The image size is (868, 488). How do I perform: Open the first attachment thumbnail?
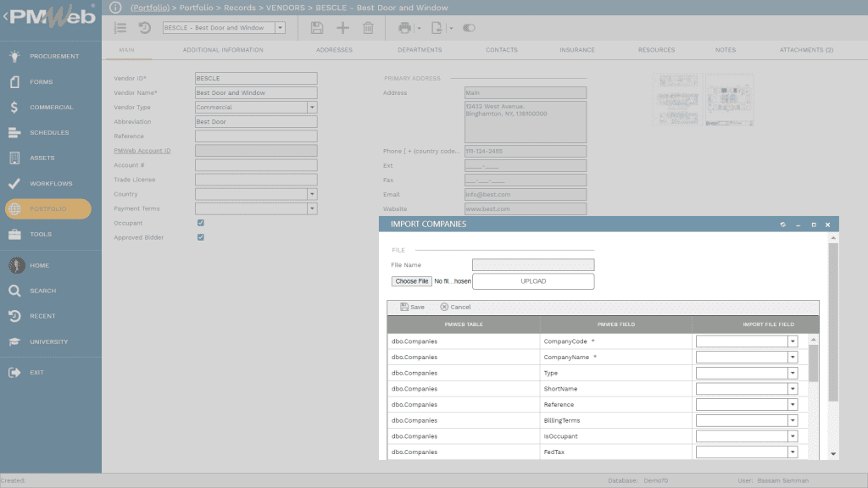point(678,100)
